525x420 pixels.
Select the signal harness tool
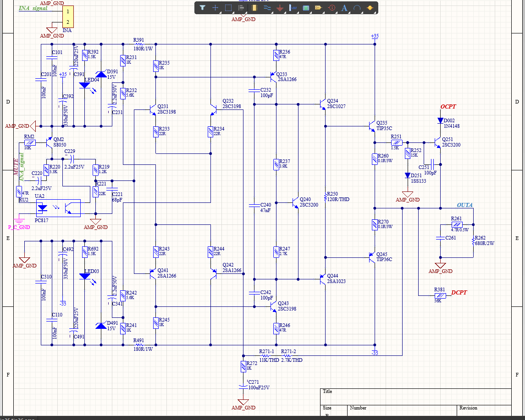tap(293, 8)
